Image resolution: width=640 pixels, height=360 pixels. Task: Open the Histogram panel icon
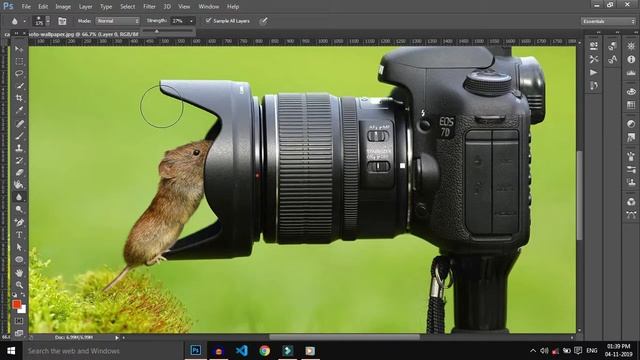(631, 73)
